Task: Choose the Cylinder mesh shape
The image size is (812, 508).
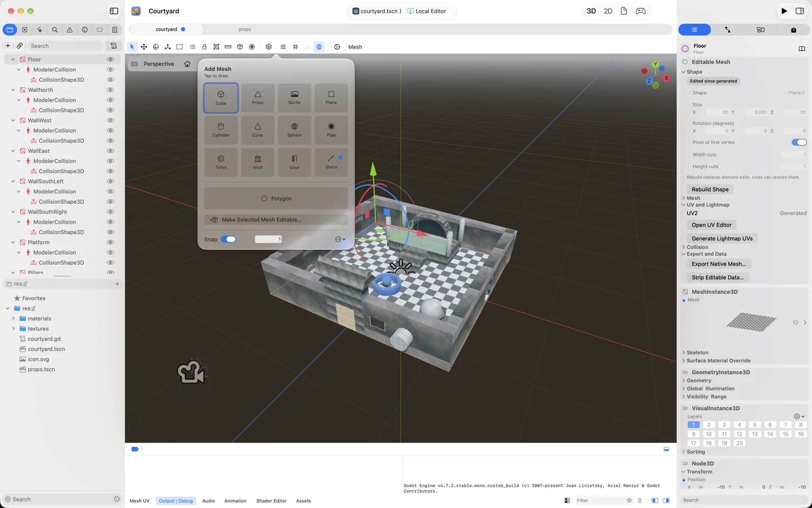Action: [221, 130]
